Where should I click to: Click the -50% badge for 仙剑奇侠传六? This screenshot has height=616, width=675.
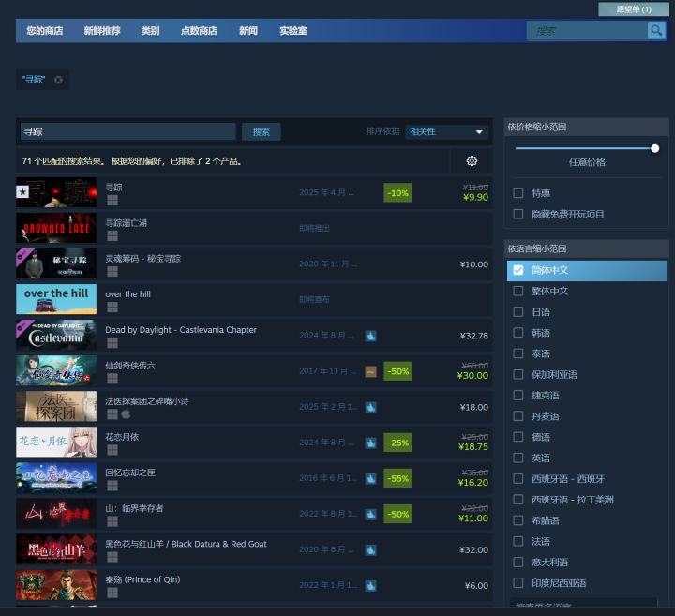pyautogui.click(x=397, y=371)
